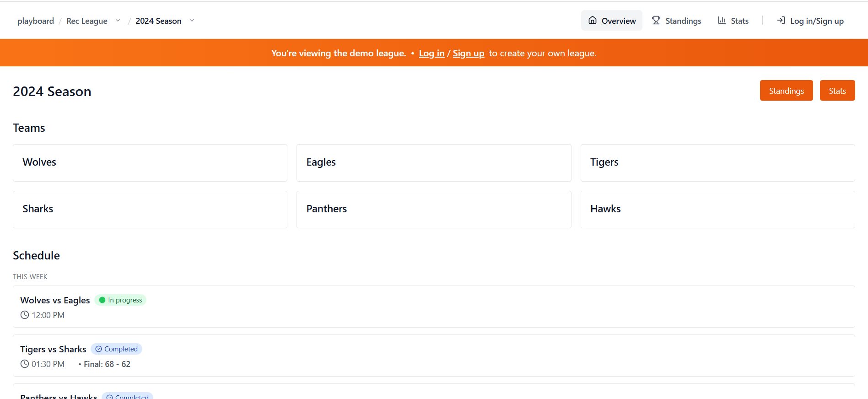Click check icon in Tigers vs Sharks Completed badge
This screenshot has height=399, width=868.
98,349
